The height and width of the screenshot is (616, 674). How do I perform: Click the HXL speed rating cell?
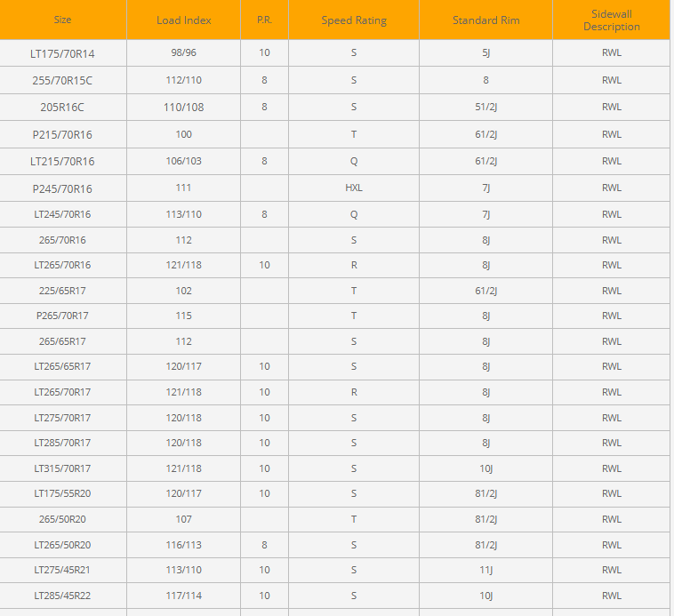(354, 188)
